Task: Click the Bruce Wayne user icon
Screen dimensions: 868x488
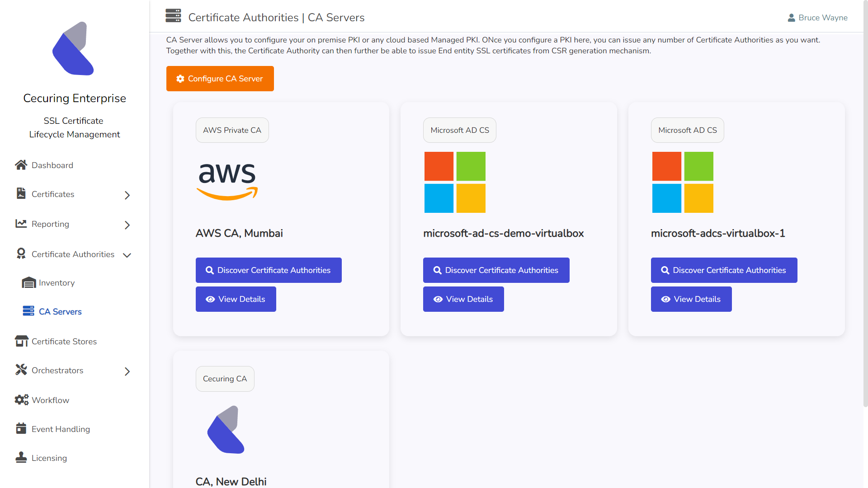Action: pos(791,18)
